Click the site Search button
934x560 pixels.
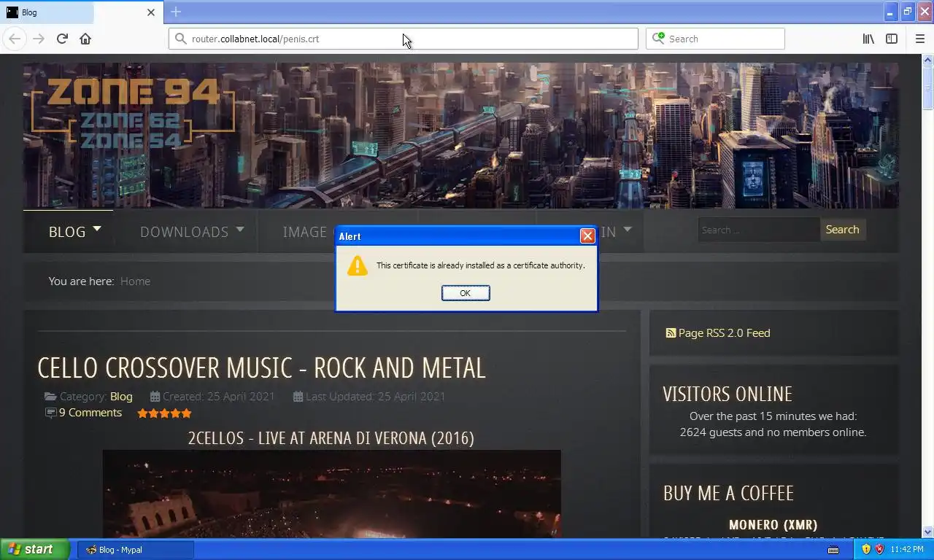843,230
